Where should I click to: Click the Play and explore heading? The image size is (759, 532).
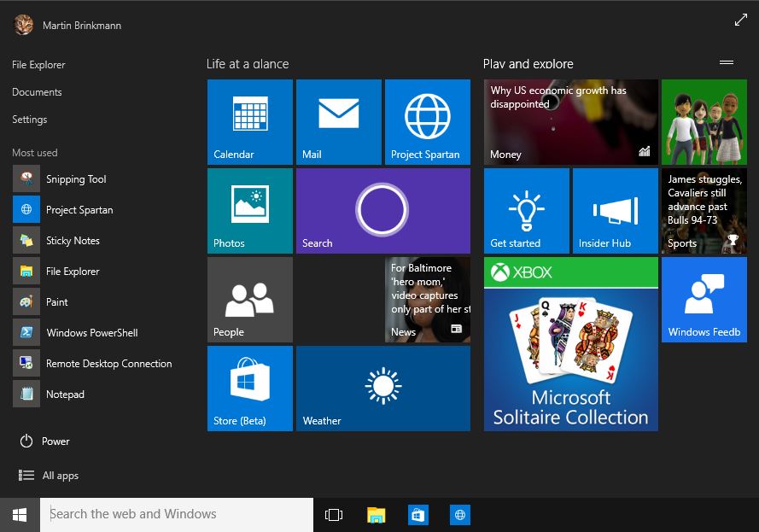(528, 64)
